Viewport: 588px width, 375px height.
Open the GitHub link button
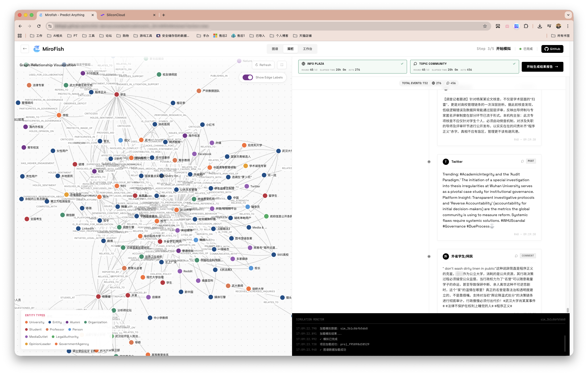point(552,49)
